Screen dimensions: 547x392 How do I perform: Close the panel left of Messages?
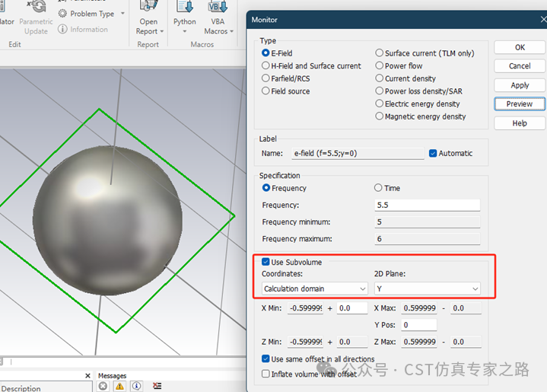87,375
